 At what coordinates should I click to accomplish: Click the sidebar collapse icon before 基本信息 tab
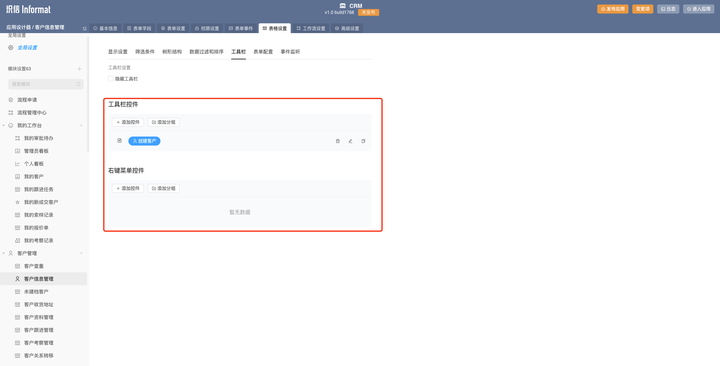click(84, 28)
